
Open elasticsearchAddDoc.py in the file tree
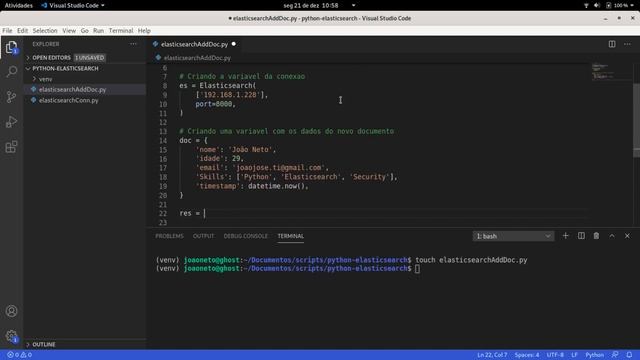click(72, 89)
